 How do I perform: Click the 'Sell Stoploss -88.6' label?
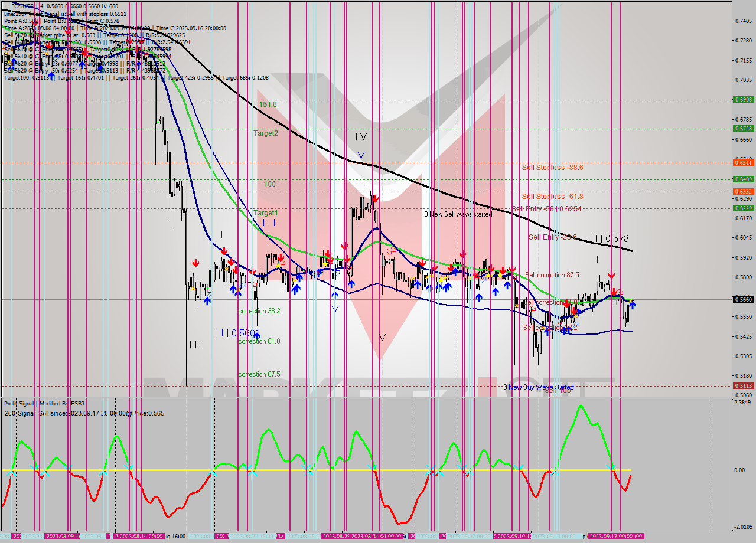552,167
